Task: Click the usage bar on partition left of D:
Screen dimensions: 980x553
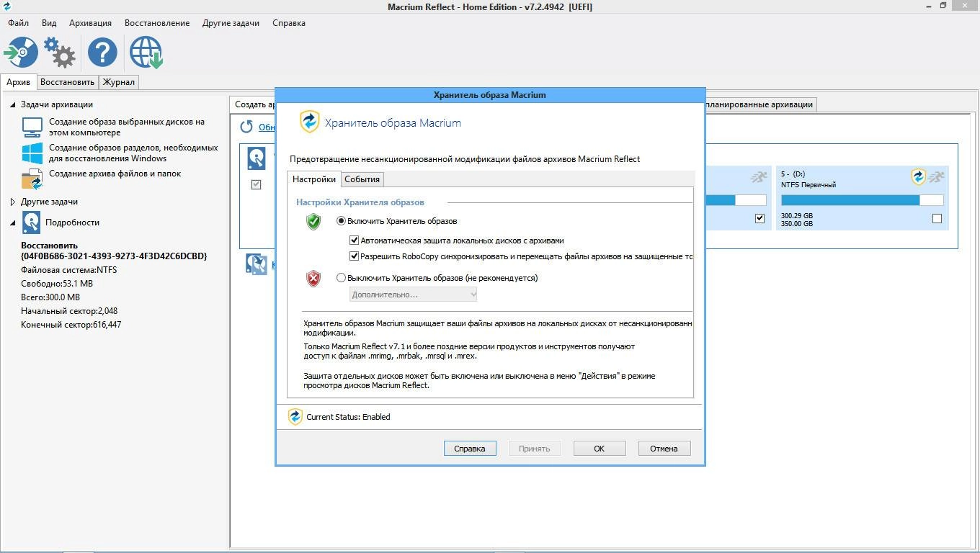Action: click(736, 200)
